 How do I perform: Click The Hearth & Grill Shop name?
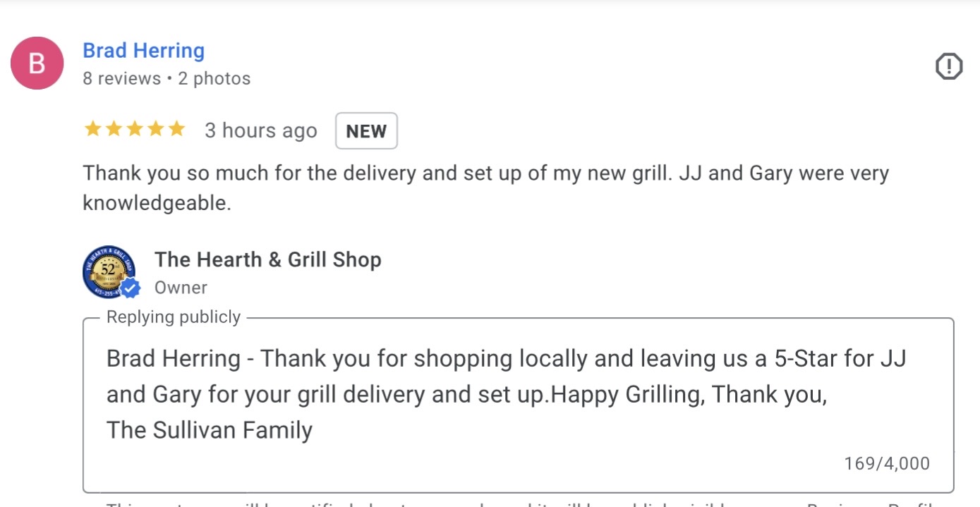(x=268, y=259)
